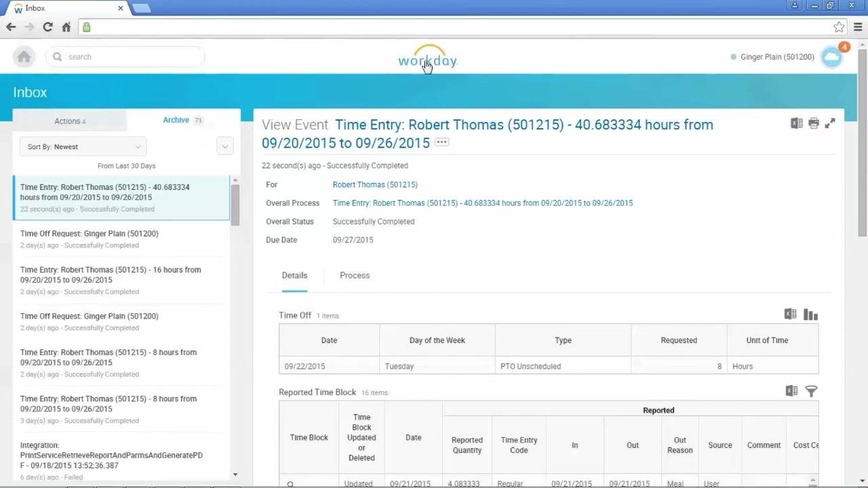
Task: Open the Overall Process Time Entry link
Action: (x=483, y=203)
